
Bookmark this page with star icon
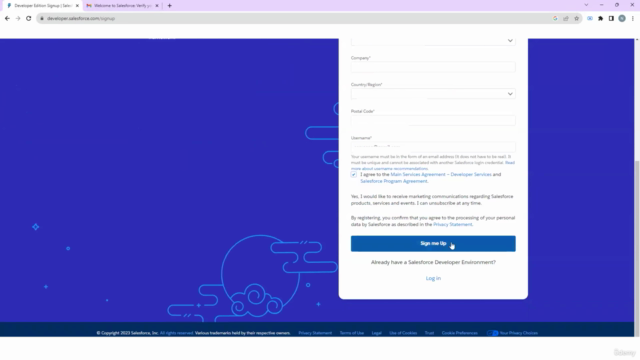click(x=576, y=18)
